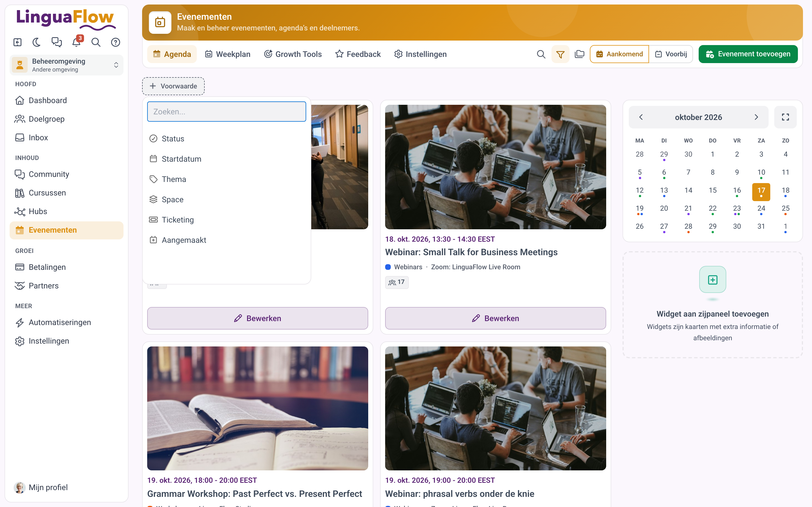This screenshot has height=507, width=812.
Task: Click Bewerken under Small Talk webinar
Action: [495, 318]
